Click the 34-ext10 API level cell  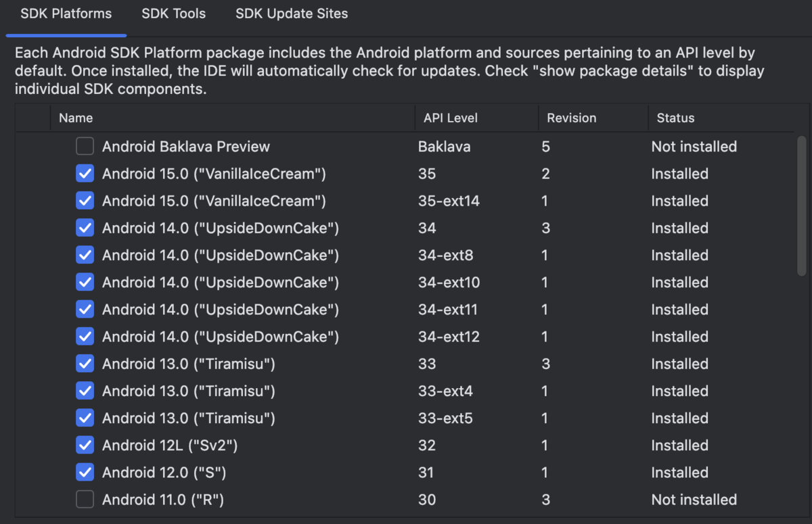pos(449,282)
